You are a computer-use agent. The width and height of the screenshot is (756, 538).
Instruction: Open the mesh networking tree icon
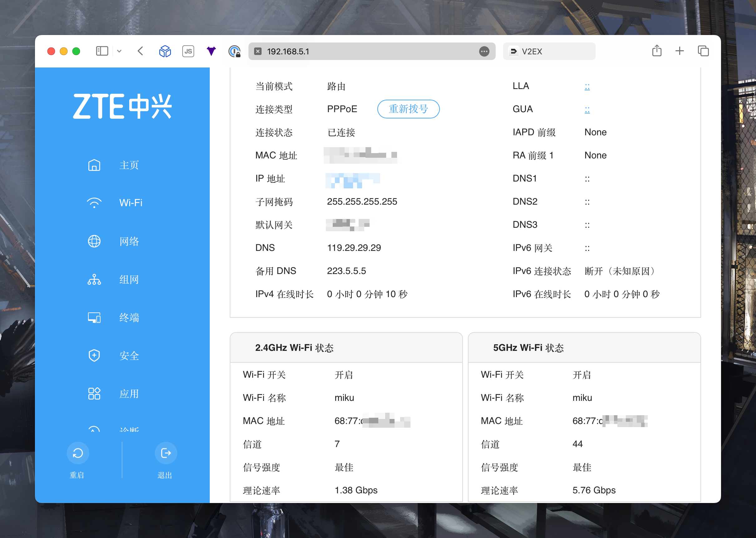[94, 280]
